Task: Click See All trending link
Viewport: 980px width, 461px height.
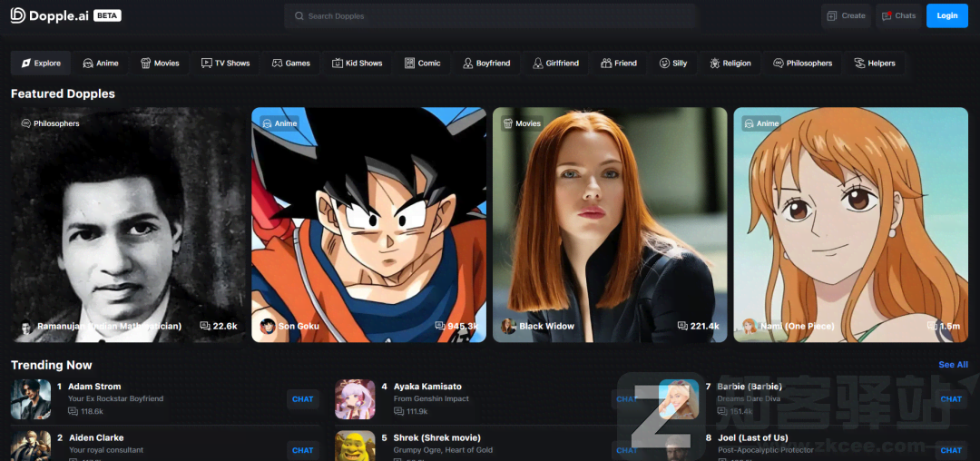Action: [x=953, y=365]
